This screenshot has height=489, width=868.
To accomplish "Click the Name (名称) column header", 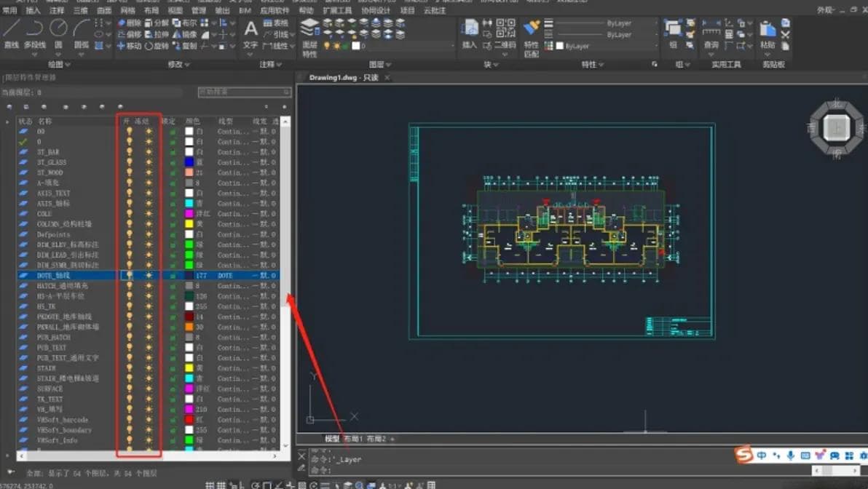I will pyautogui.click(x=44, y=121).
